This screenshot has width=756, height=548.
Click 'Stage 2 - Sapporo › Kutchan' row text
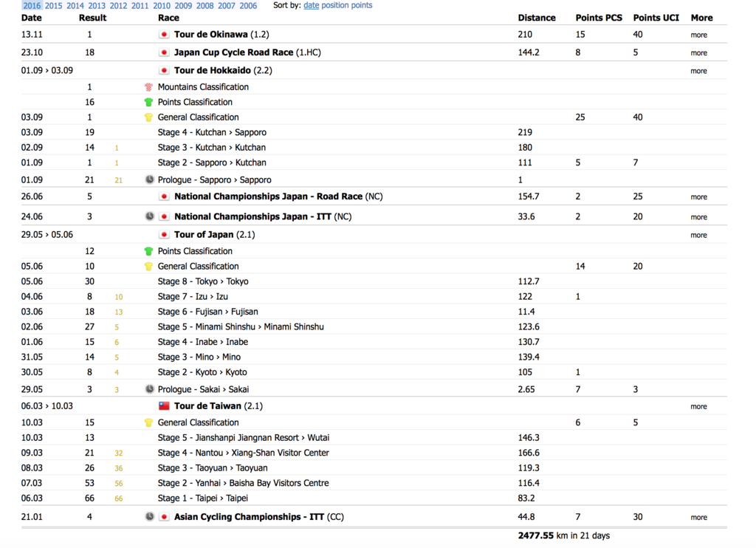pyautogui.click(x=212, y=163)
